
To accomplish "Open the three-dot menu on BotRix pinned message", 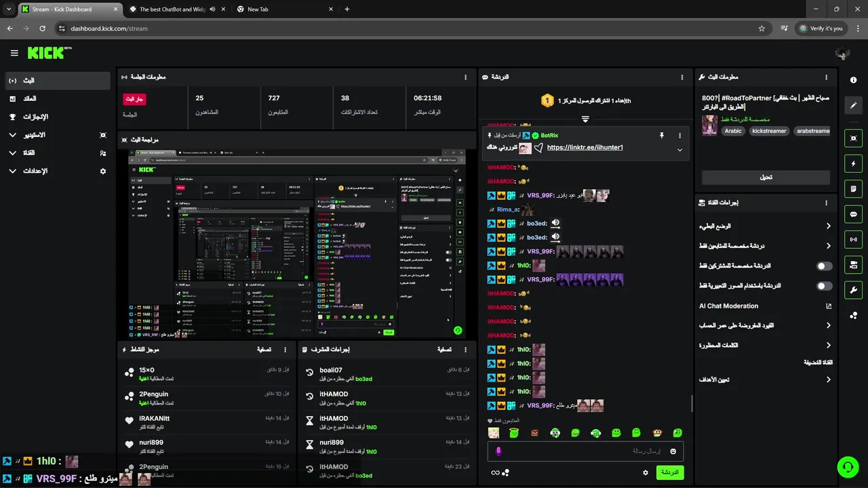I will pyautogui.click(x=679, y=136).
